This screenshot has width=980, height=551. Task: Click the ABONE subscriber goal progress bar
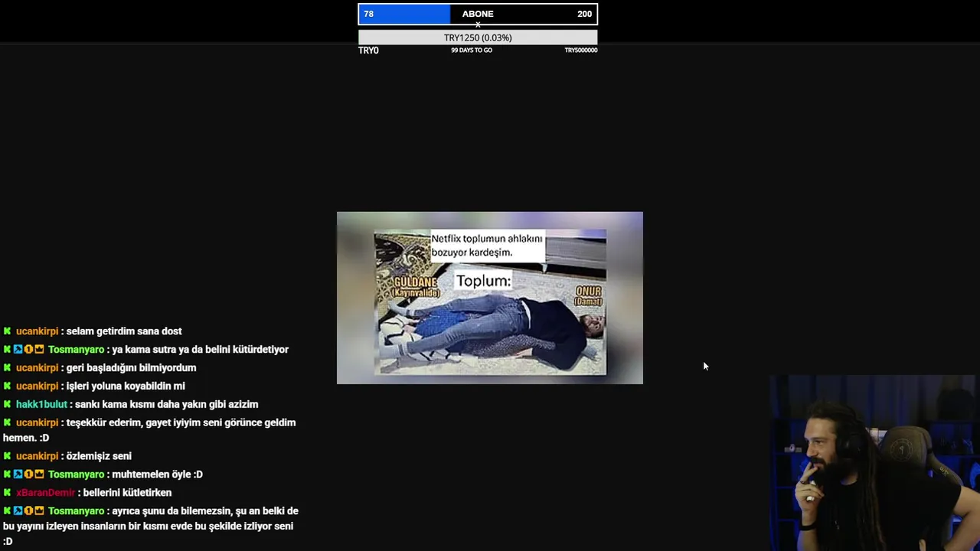click(x=478, y=14)
